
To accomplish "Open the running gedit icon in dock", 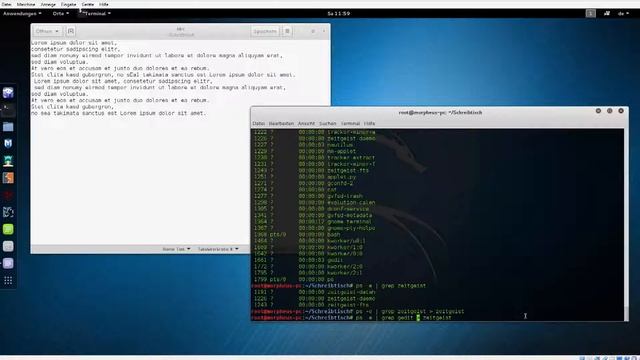I will pos(8,263).
